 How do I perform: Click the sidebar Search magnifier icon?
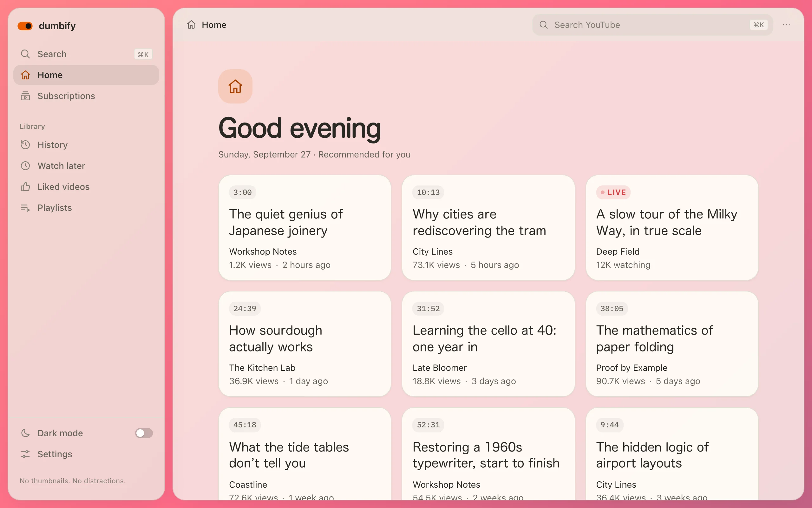coord(25,54)
